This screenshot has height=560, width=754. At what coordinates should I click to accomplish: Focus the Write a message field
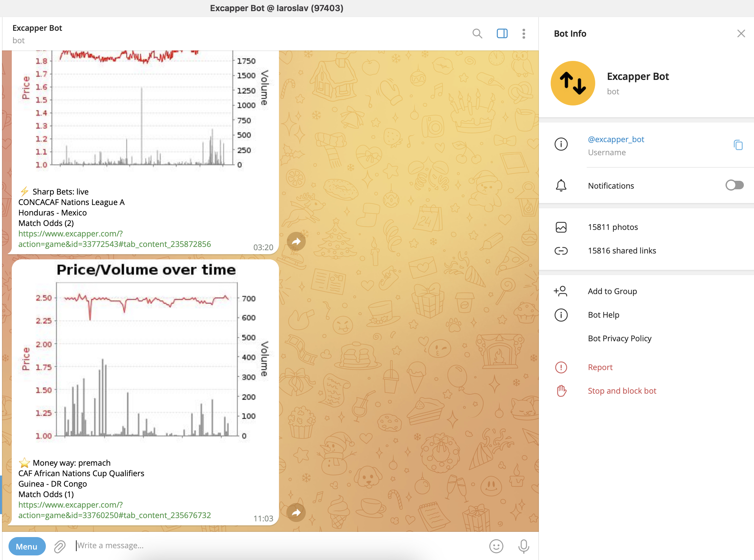(278, 545)
